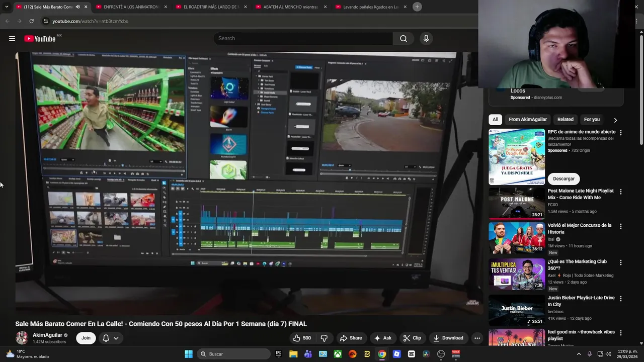Select the Related filter chip
The width and height of the screenshot is (644, 362).
tap(566, 120)
